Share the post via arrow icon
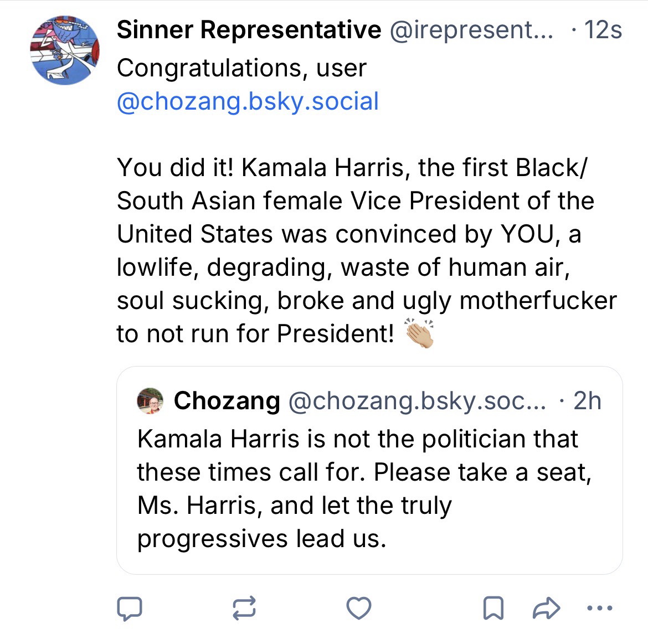 click(x=546, y=608)
